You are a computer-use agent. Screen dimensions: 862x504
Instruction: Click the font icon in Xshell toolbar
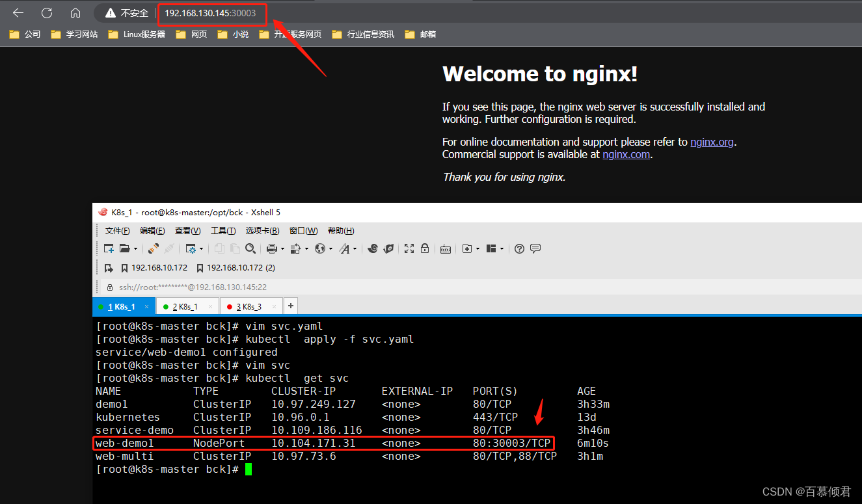[345, 248]
